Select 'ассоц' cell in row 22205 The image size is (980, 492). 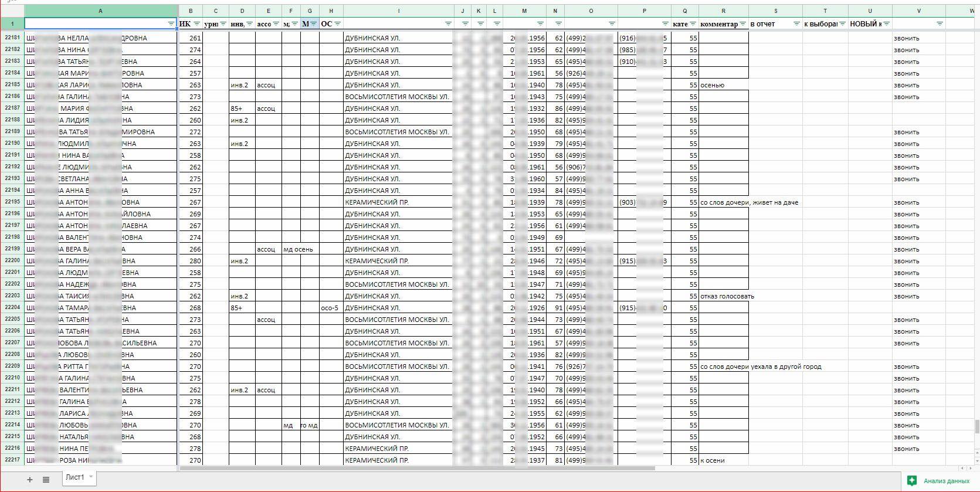point(269,320)
